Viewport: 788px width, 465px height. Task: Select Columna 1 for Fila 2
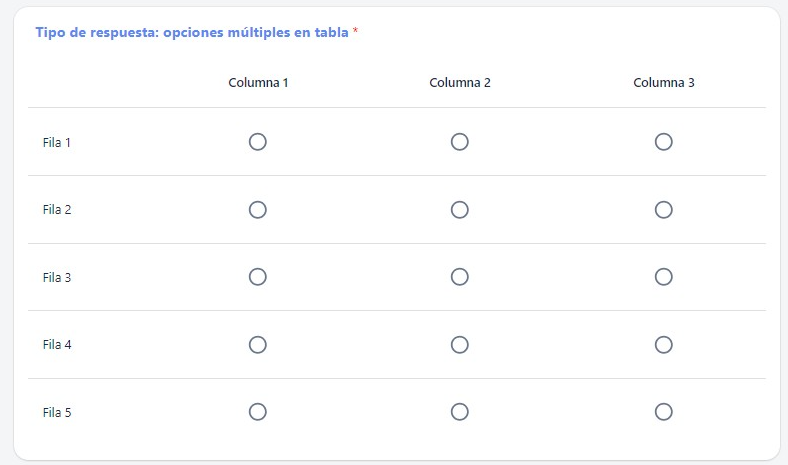[257, 209]
